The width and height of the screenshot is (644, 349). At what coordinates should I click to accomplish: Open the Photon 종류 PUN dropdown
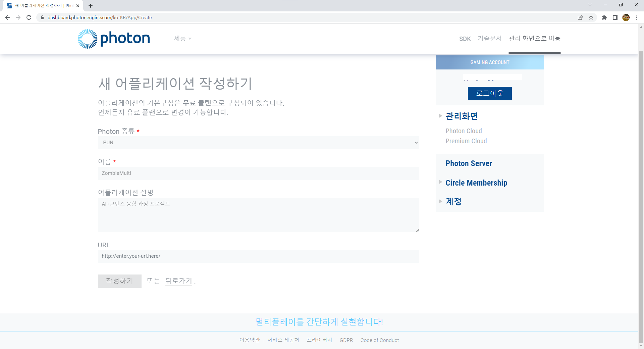point(258,143)
